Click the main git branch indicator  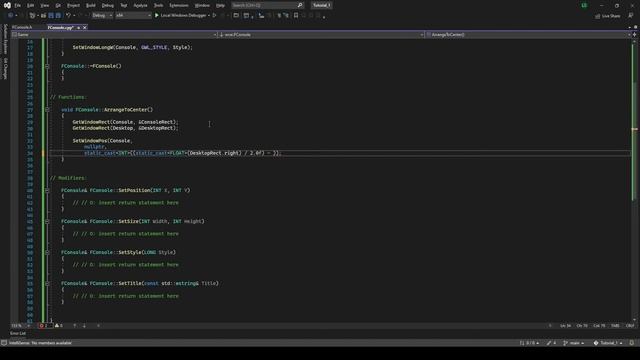click(x=574, y=343)
